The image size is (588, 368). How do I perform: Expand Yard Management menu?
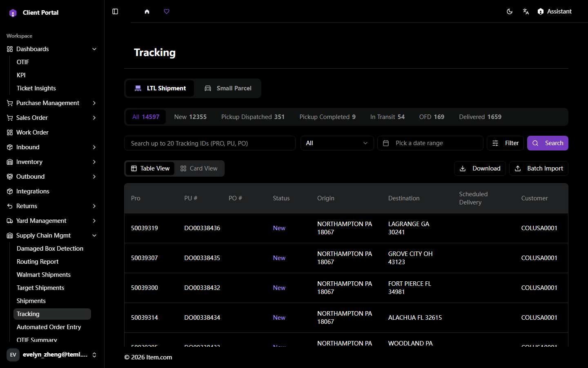coord(94,221)
